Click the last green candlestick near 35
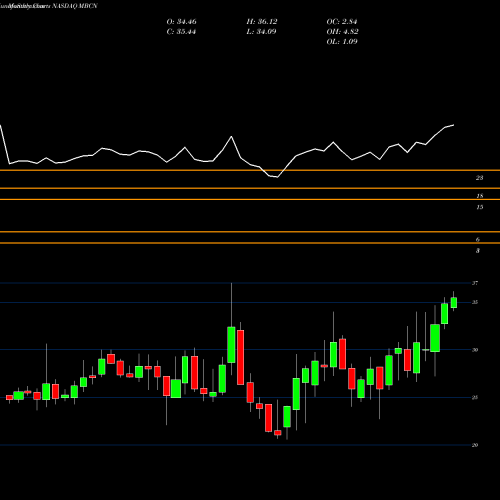The image size is (500, 500). [454, 303]
